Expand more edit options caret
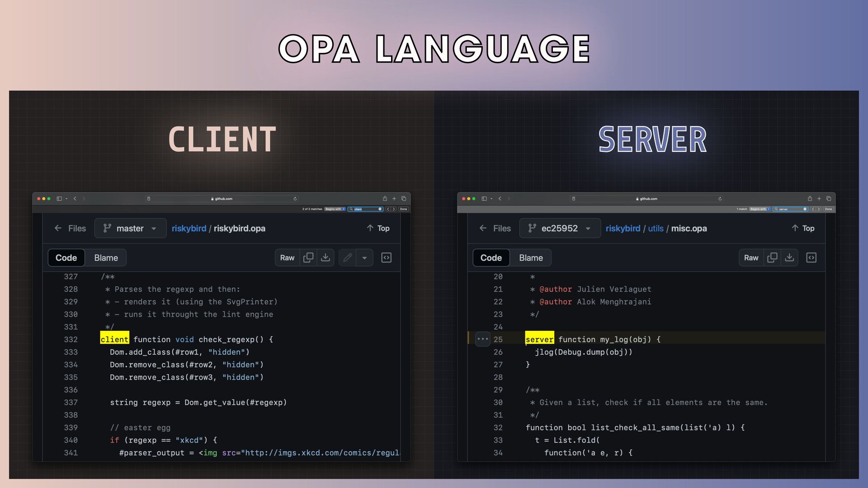Image resolution: width=868 pixels, height=488 pixels. [x=364, y=258]
